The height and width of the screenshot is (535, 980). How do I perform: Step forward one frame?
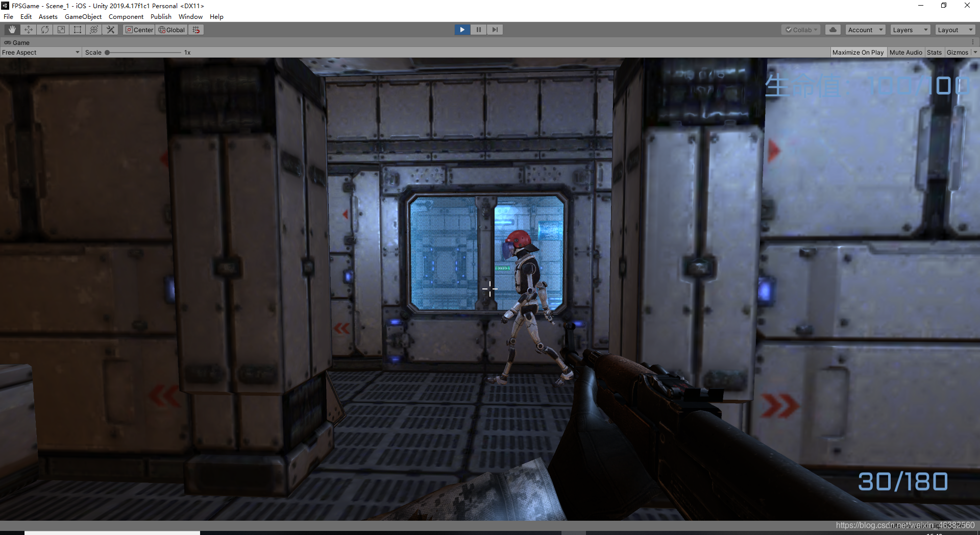495,30
